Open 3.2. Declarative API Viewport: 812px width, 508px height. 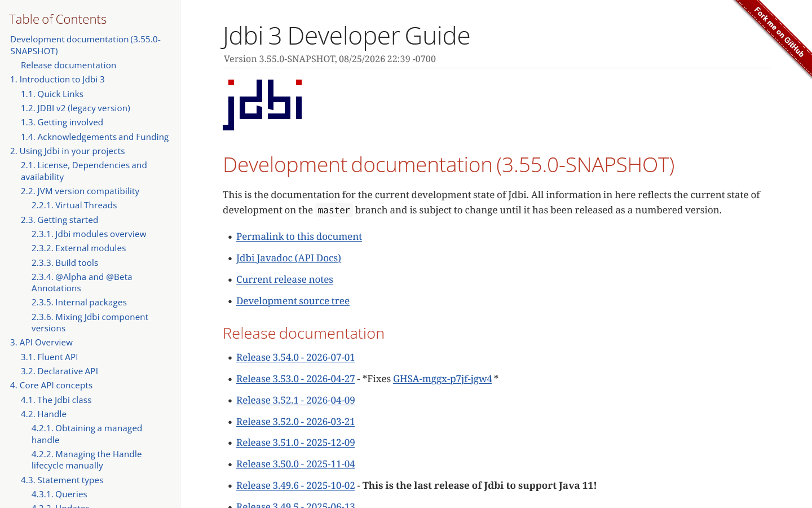point(59,371)
